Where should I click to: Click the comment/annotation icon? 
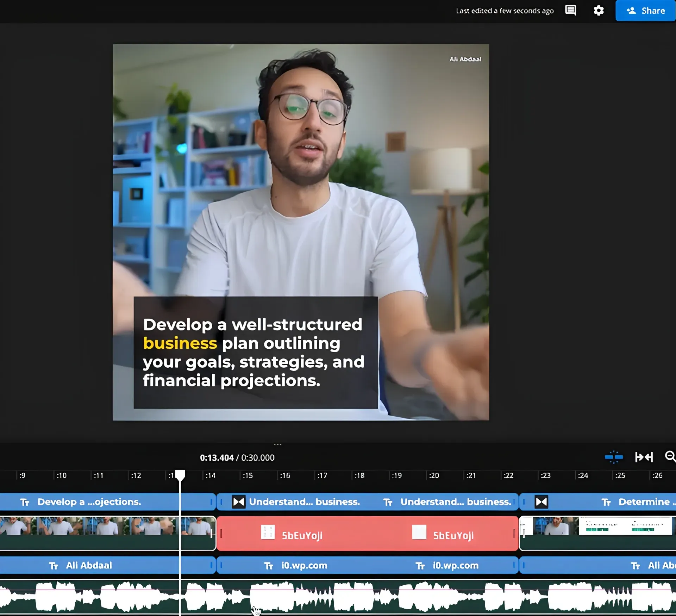571,11
